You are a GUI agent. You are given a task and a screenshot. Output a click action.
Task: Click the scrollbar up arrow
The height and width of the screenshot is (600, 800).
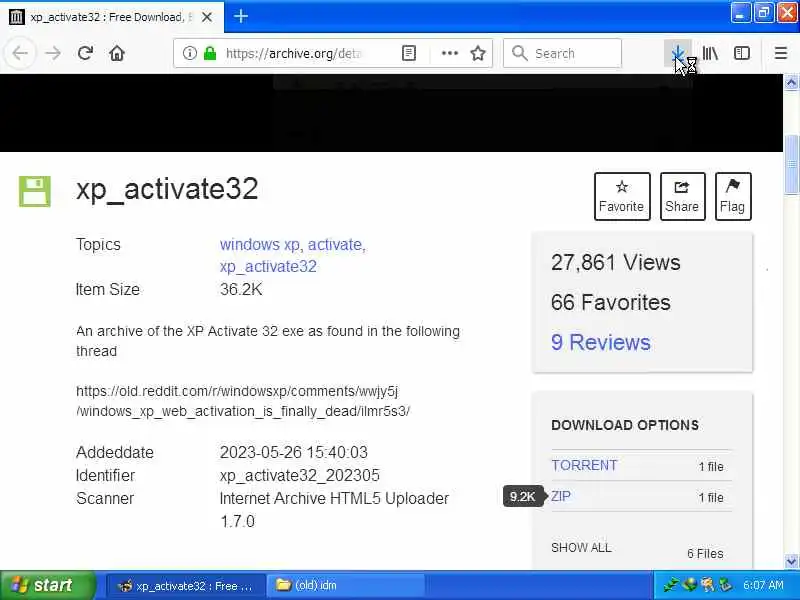tap(791, 82)
